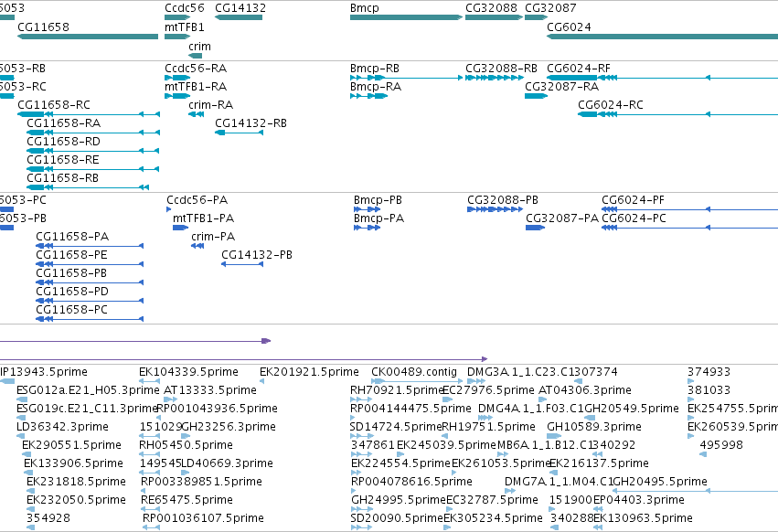Open the Bmcp gene feature
Viewport: 778px width, 532px height.
click(x=406, y=17)
